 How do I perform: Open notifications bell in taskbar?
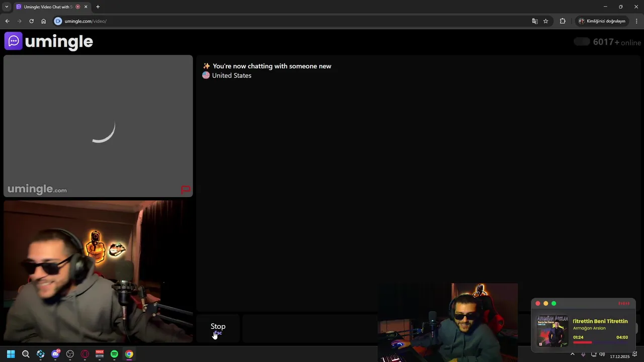tap(635, 354)
